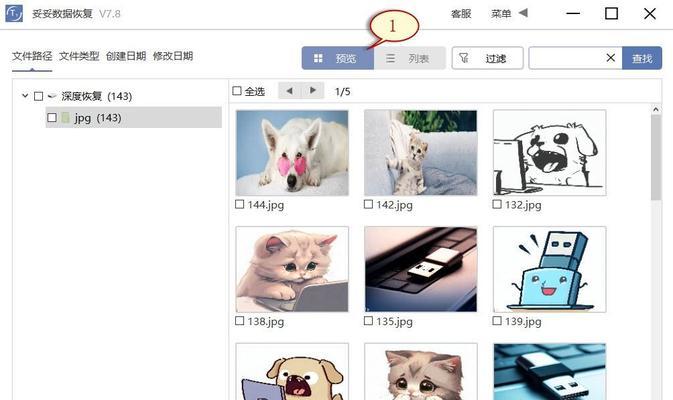Image resolution: width=673 pixels, height=400 pixels.
Task: Close the 妥妥数据恢复 window
Action: (x=650, y=14)
